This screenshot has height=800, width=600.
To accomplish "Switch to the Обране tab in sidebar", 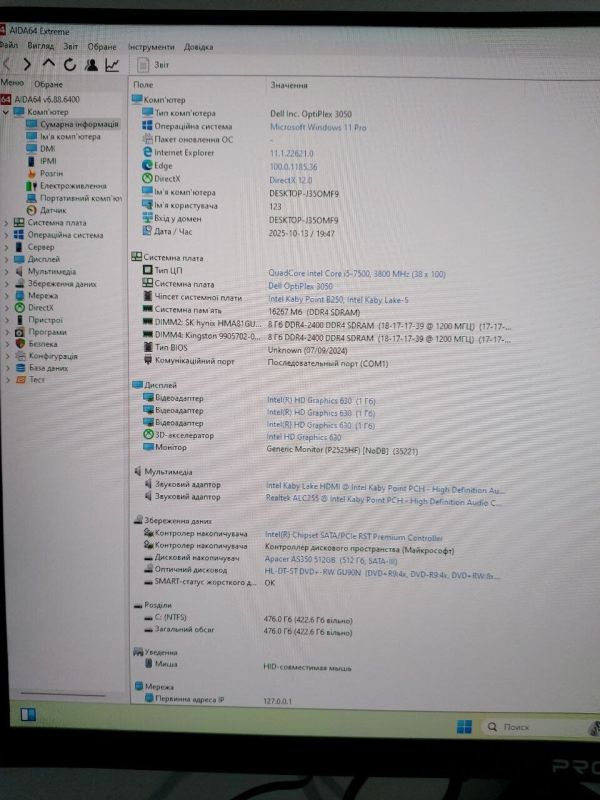I will click(48, 84).
